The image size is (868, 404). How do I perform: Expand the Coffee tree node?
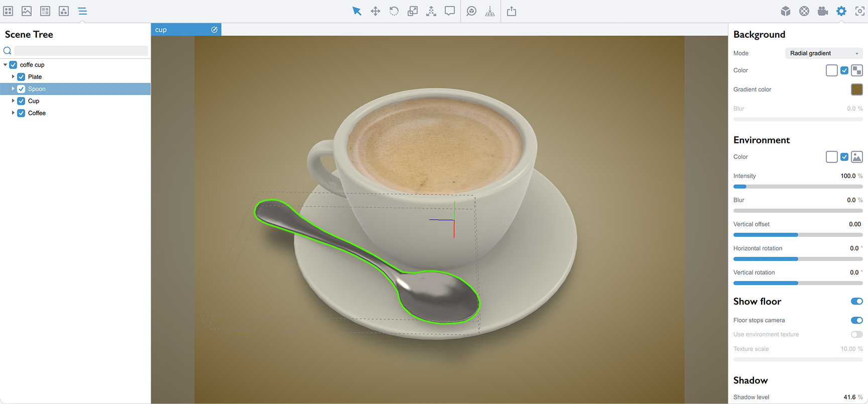click(13, 113)
